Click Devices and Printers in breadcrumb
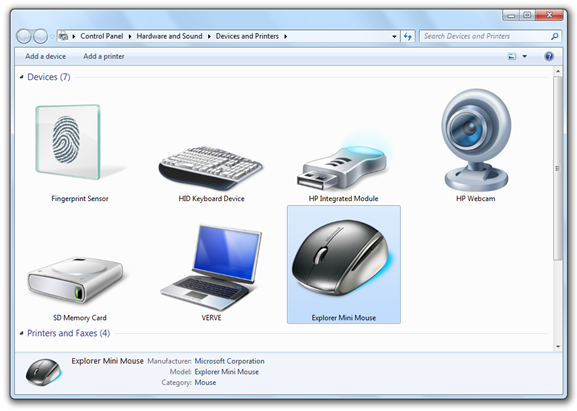577x411 pixels. click(x=247, y=36)
